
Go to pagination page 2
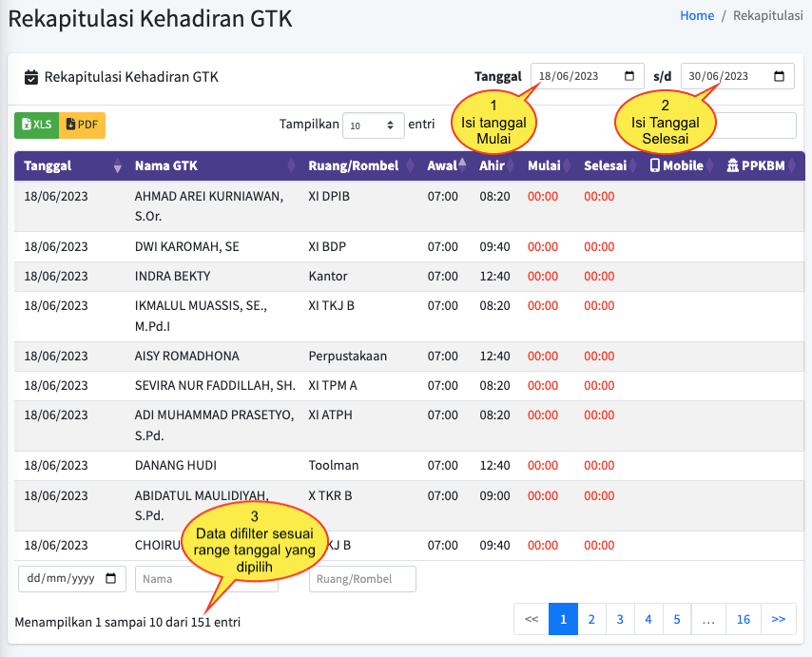click(591, 619)
